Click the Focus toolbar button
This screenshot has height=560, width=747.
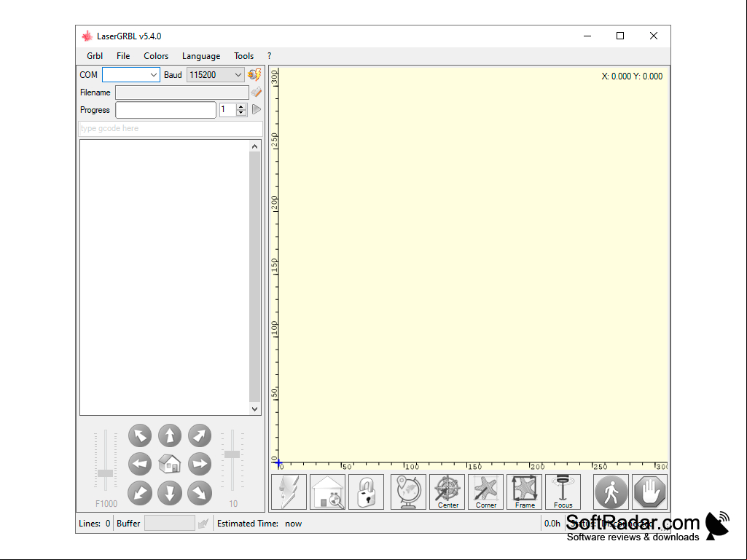click(x=563, y=492)
